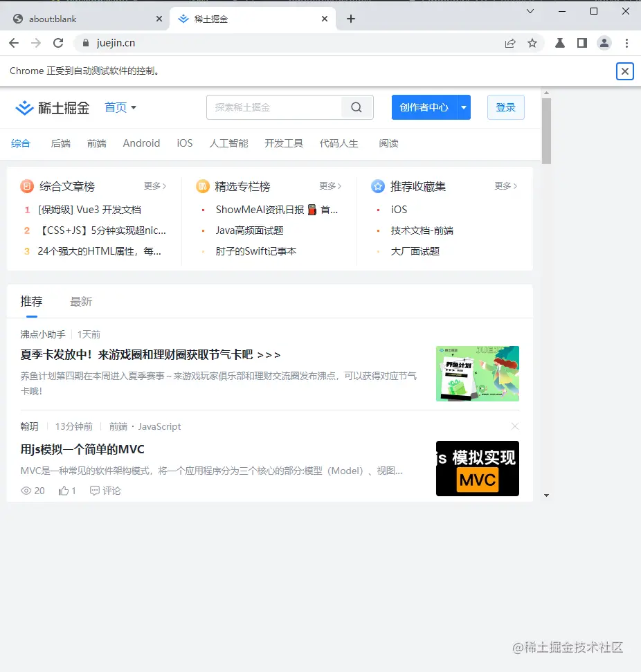Click the browser back arrow
Screen dimensions: 641x672
tap(14, 43)
